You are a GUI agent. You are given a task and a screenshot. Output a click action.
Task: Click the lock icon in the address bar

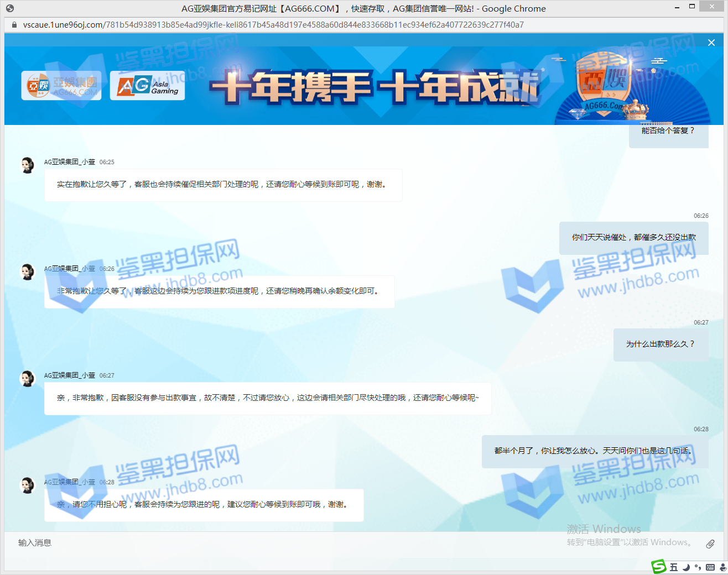coord(14,25)
